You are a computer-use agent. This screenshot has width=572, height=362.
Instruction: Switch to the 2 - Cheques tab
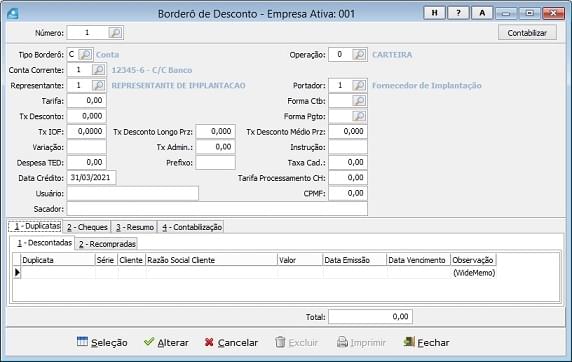(87, 227)
